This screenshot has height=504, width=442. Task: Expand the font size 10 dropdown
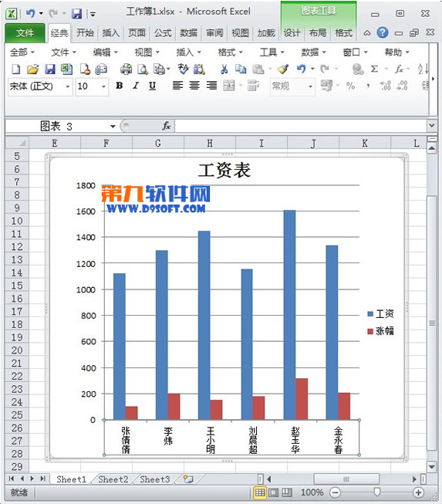[103, 86]
